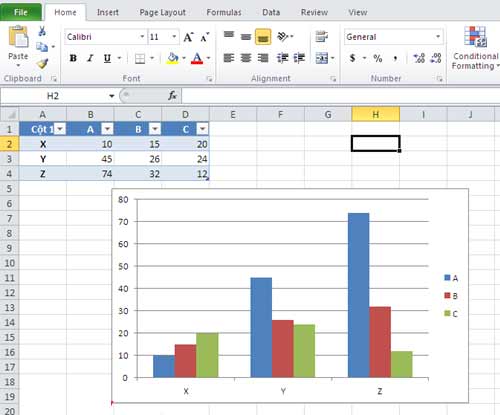Click the Insert Function fx icon
This screenshot has height=415, width=500.
(x=172, y=96)
